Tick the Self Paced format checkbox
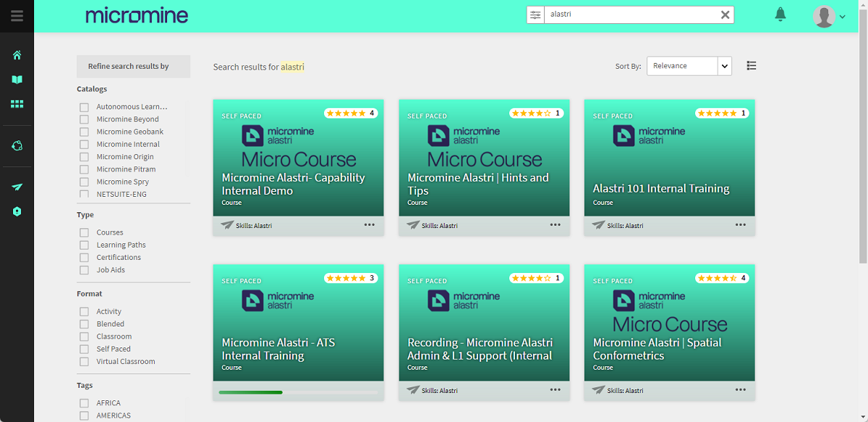The height and width of the screenshot is (422, 868). pyautogui.click(x=84, y=349)
